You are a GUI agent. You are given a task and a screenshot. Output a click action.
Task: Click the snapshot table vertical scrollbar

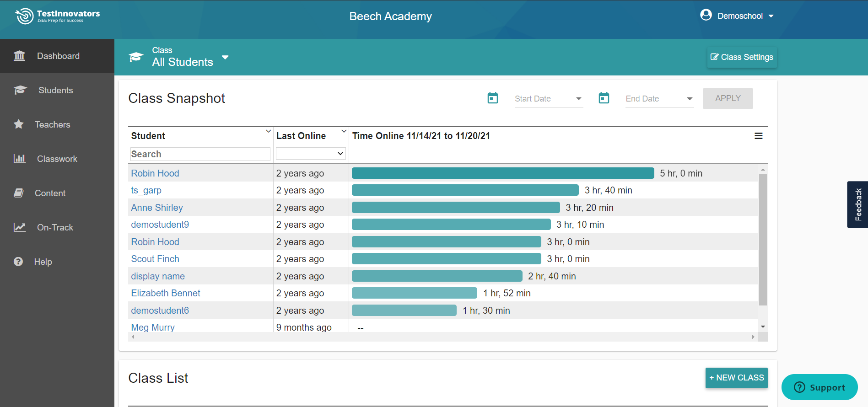coord(763,239)
